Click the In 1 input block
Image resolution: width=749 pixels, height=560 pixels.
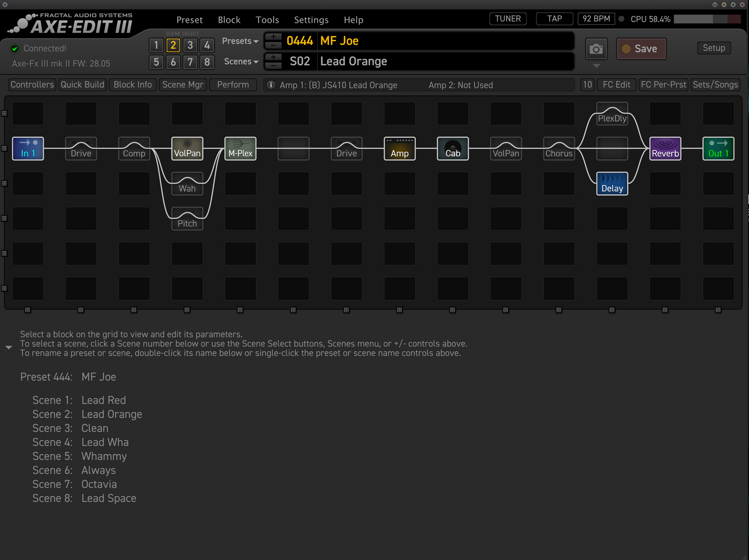(x=27, y=149)
